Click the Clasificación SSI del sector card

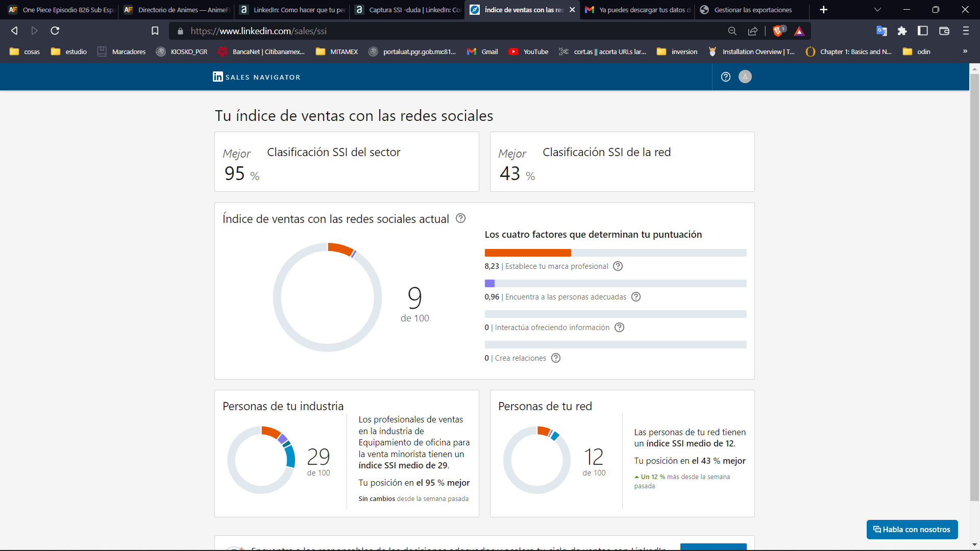pyautogui.click(x=347, y=162)
